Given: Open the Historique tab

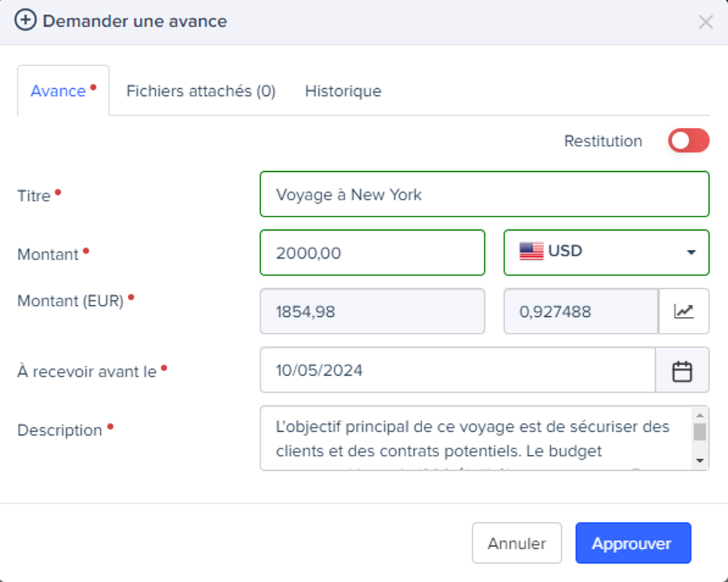Looking at the screenshot, I should tap(343, 91).
